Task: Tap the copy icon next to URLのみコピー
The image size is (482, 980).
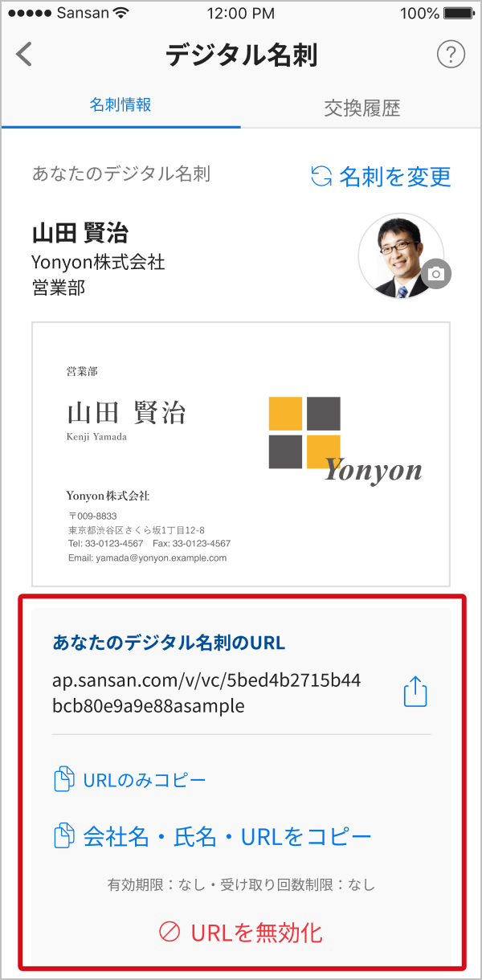Action: [x=64, y=780]
